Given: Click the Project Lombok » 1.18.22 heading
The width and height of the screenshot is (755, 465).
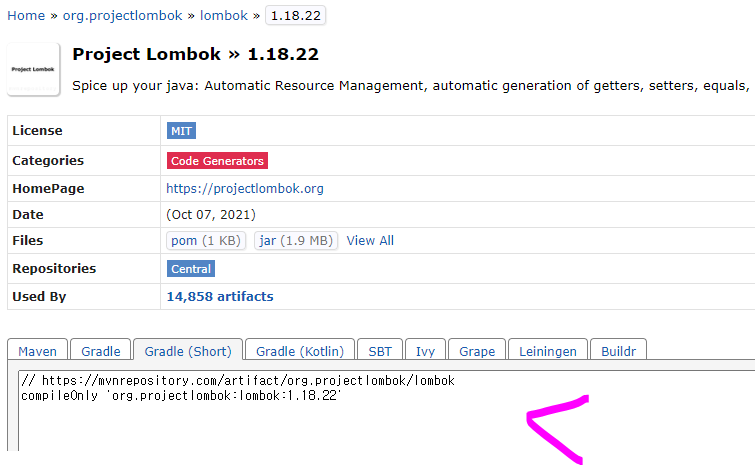Looking at the screenshot, I should 195,54.
